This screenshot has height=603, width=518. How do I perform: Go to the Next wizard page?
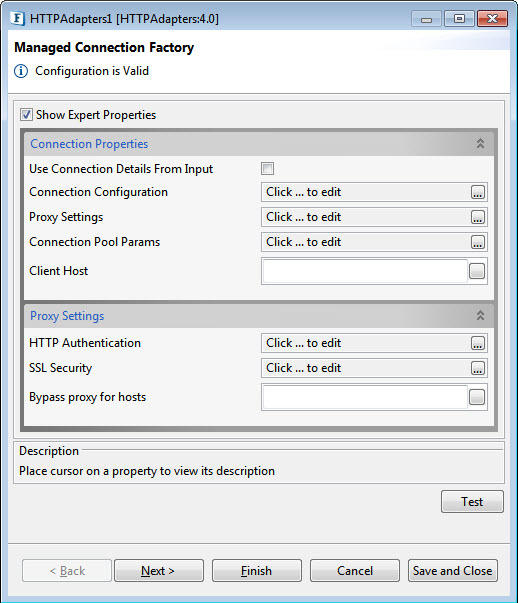point(159,571)
